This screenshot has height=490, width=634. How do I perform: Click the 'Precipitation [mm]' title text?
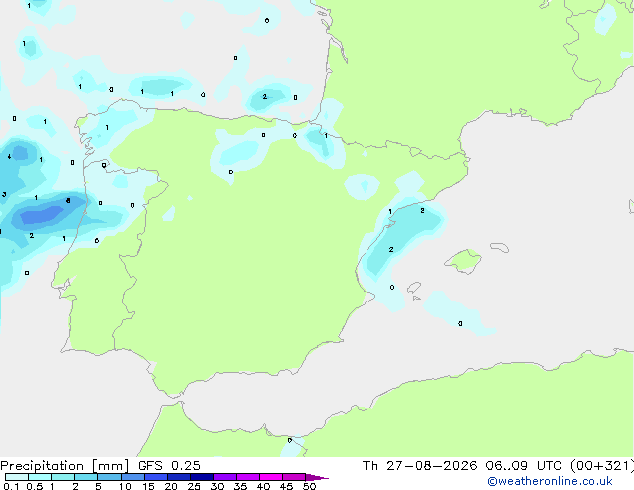[65, 466]
